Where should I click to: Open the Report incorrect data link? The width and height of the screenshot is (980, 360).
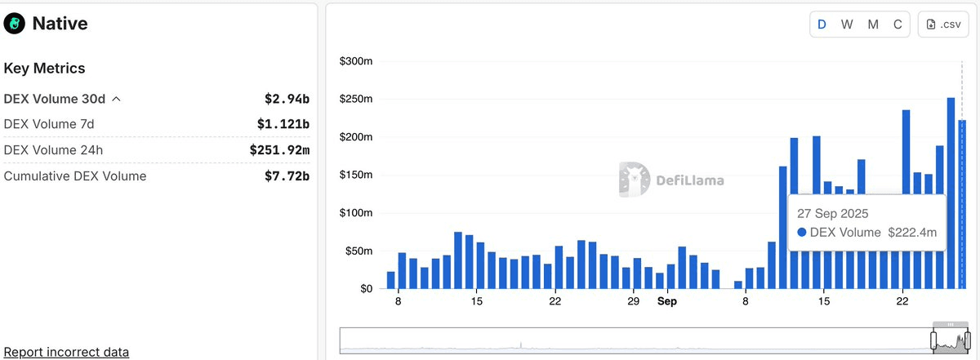[66, 352]
